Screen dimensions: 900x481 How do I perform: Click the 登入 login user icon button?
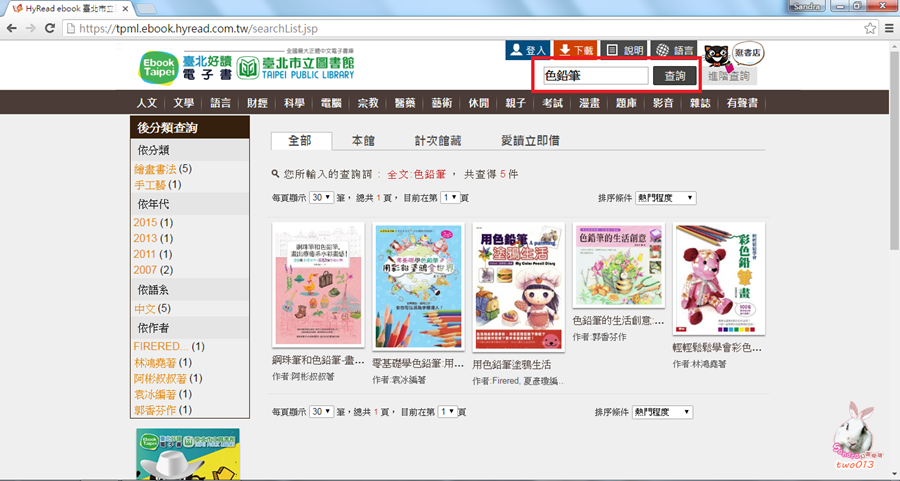(528, 50)
